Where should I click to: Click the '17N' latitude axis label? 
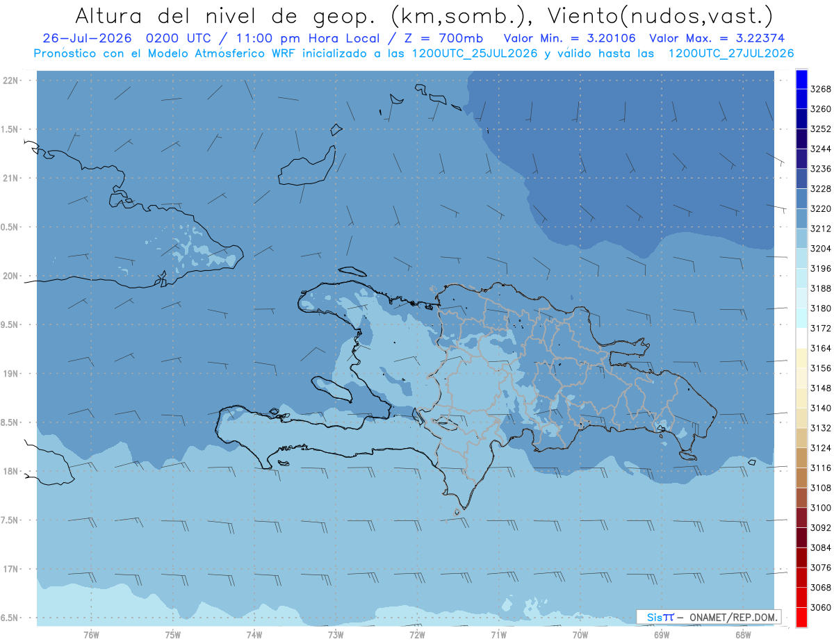pos(11,569)
